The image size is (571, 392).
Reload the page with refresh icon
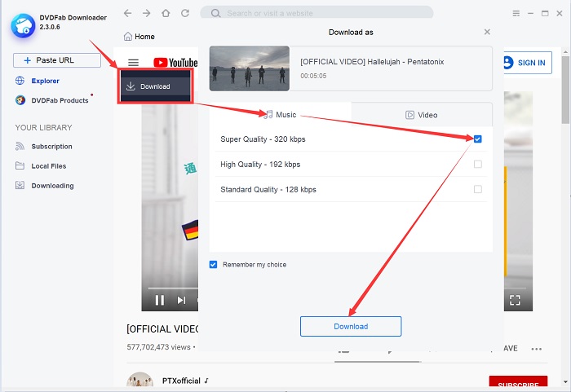(185, 14)
